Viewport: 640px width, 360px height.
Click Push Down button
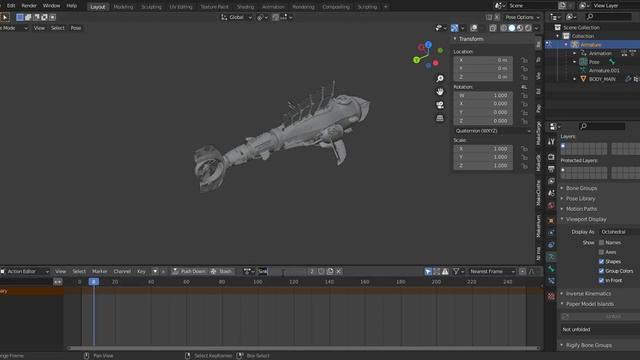click(189, 271)
